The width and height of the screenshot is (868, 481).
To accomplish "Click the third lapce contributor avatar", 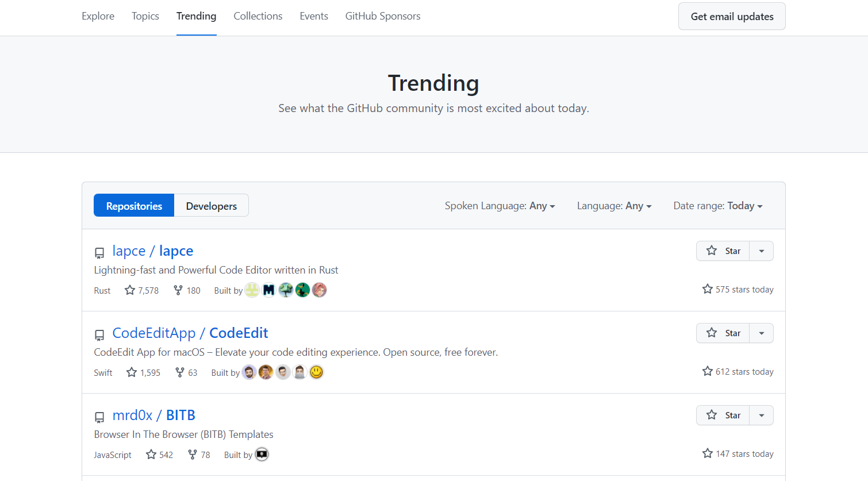I will click(x=286, y=290).
